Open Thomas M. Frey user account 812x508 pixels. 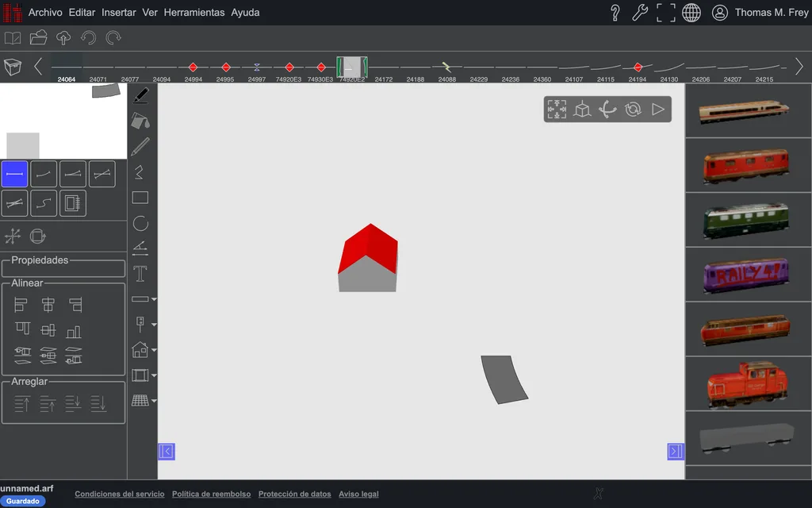pyautogui.click(x=760, y=13)
